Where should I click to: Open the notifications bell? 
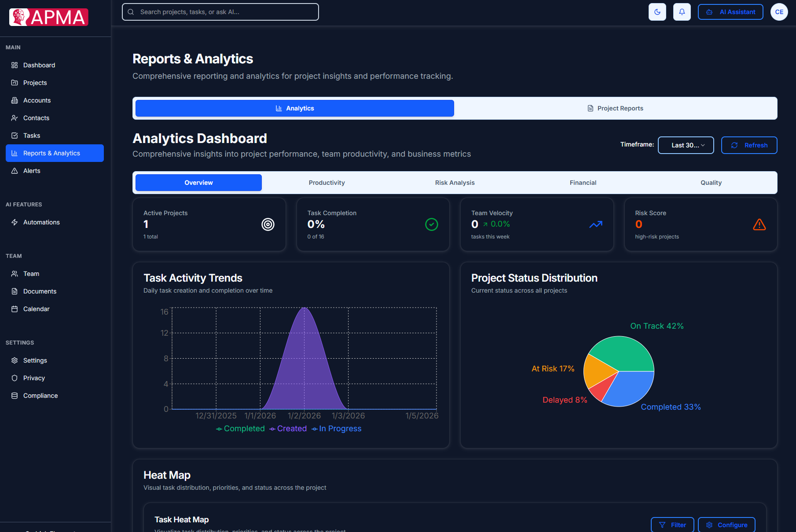coord(682,12)
